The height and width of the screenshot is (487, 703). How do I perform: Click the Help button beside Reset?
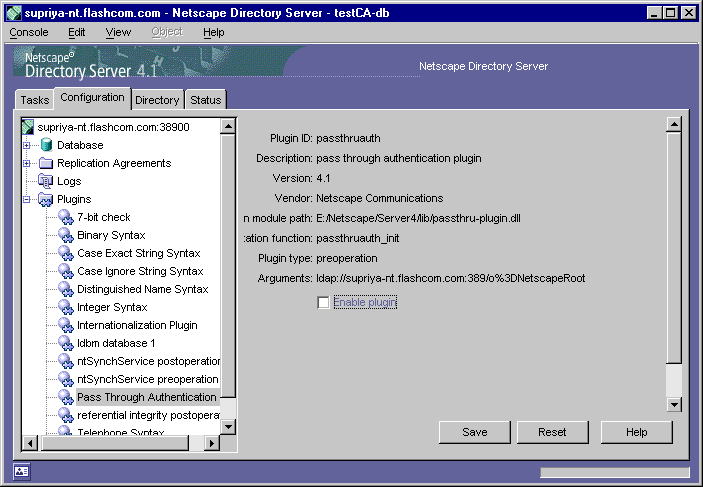[637, 432]
